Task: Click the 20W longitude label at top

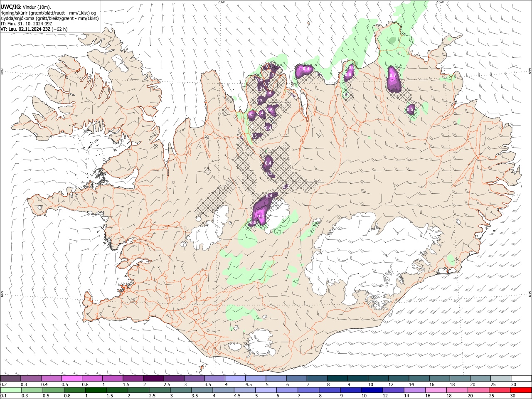Action: click(x=221, y=2)
